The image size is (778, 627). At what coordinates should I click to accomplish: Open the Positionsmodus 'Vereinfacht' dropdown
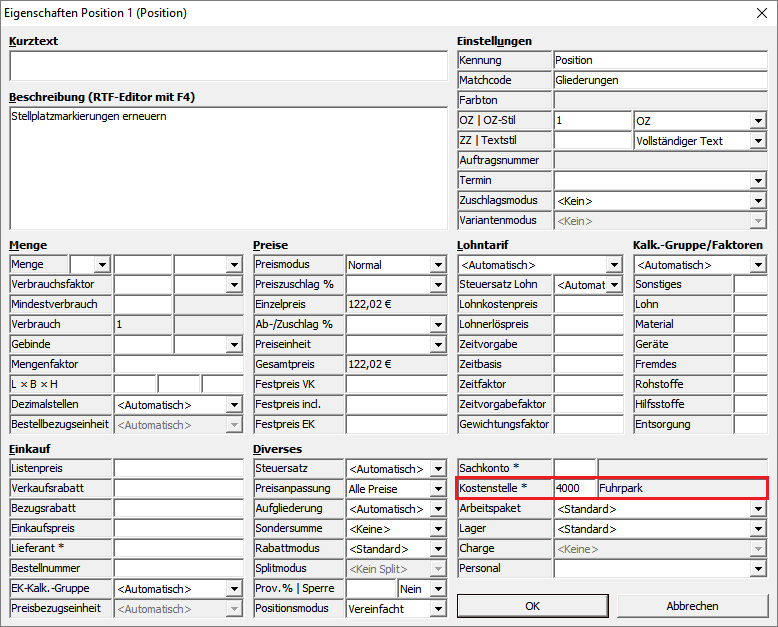(437, 608)
